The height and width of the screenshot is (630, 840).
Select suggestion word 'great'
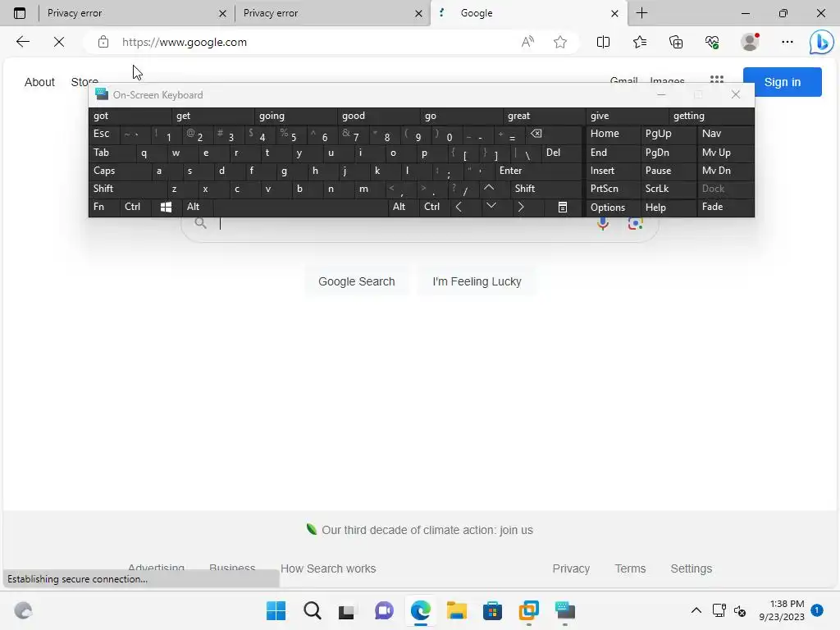coord(545,116)
